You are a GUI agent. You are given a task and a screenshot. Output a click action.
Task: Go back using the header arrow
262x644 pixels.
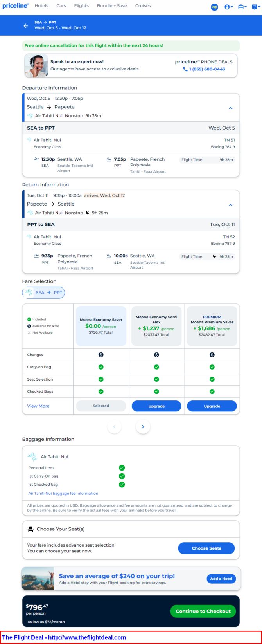coord(26,25)
